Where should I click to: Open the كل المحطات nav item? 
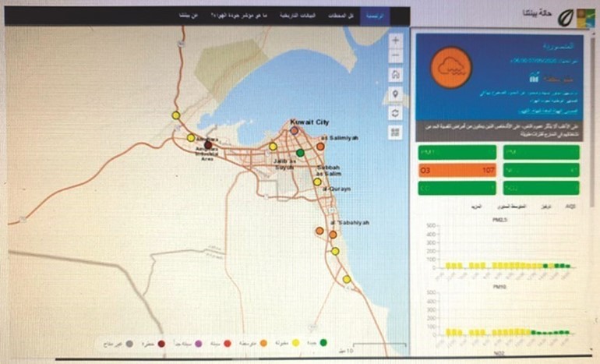341,16
